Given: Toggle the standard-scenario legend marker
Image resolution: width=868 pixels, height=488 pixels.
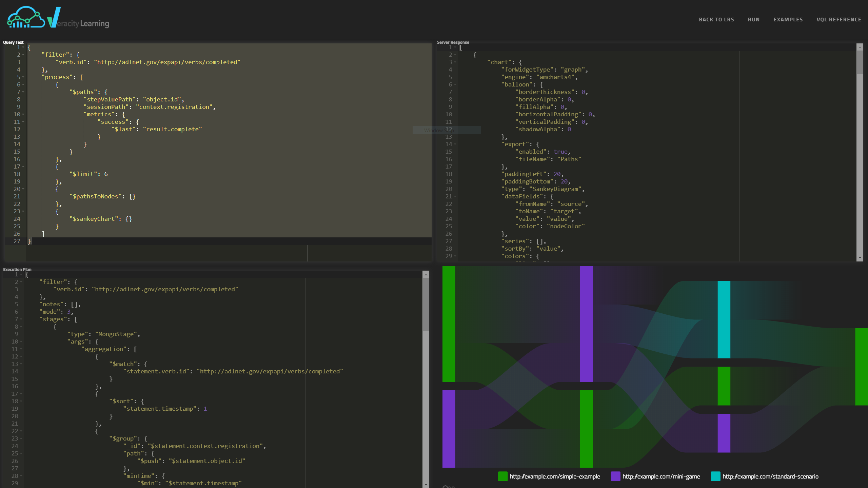Looking at the screenshot, I should [715, 476].
